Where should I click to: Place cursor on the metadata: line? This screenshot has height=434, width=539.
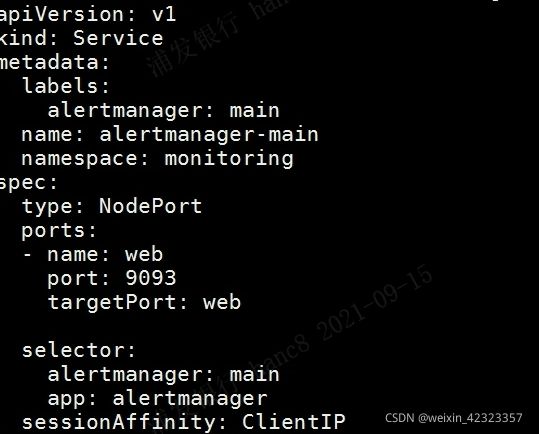[x=55, y=62]
